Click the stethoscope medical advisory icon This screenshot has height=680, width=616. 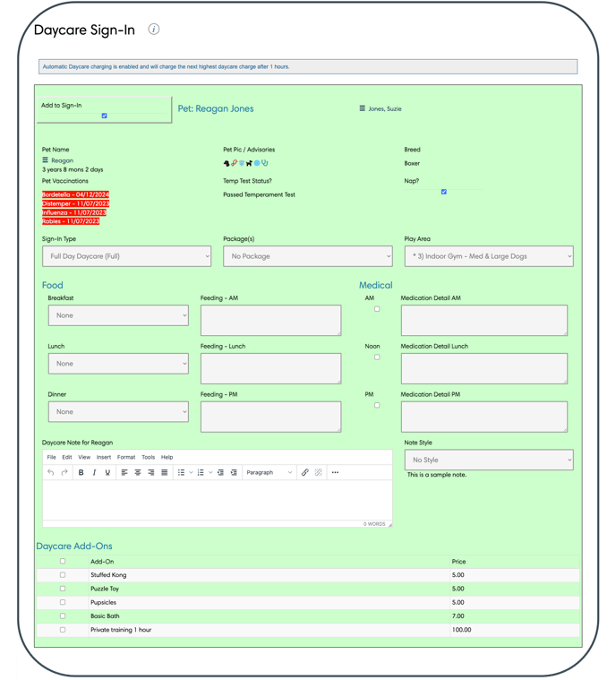coord(264,163)
